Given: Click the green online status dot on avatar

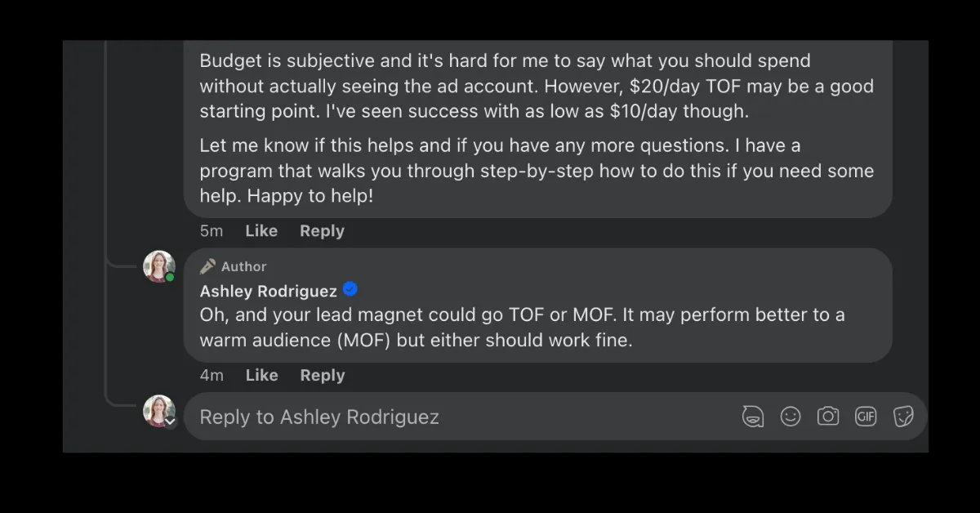Looking at the screenshot, I should pos(170,278).
